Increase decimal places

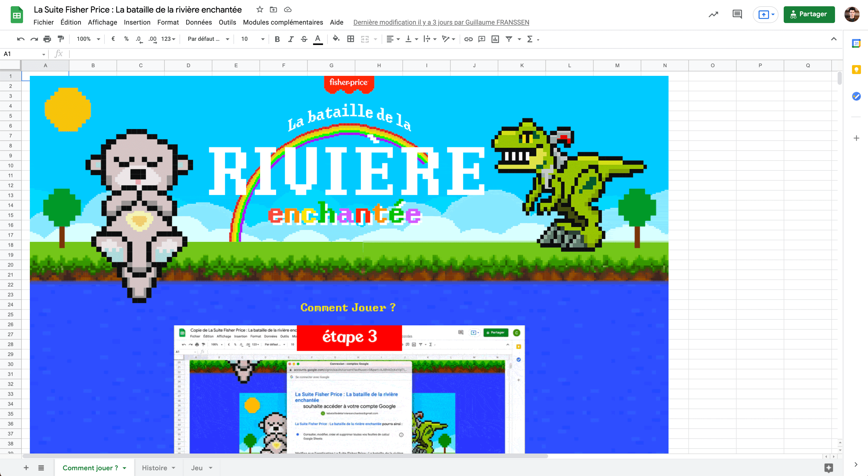click(x=153, y=39)
